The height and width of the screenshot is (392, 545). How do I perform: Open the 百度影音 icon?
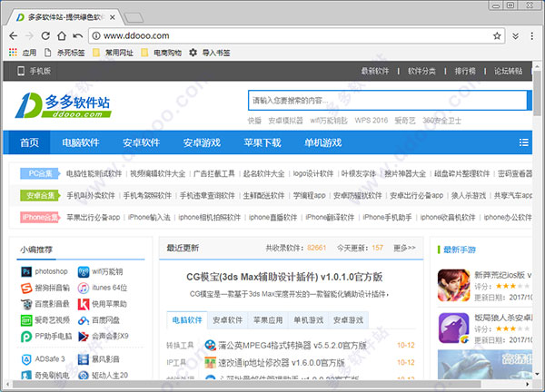click(x=26, y=304)
